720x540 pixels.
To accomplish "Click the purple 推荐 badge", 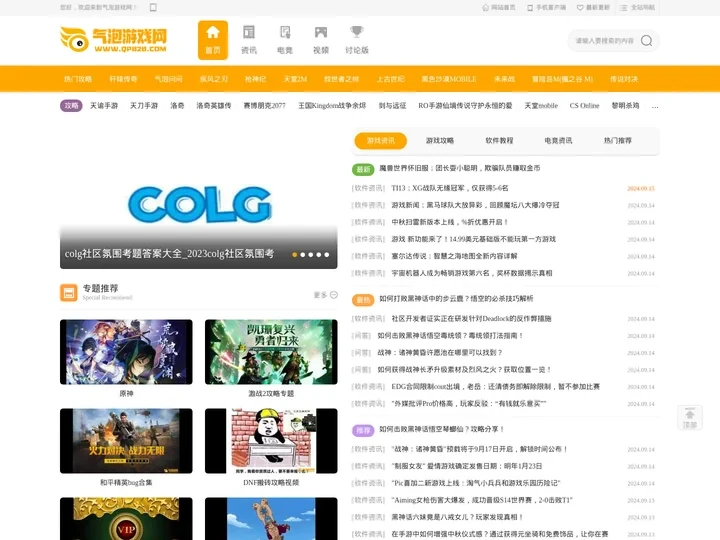I will coord(363,430).
